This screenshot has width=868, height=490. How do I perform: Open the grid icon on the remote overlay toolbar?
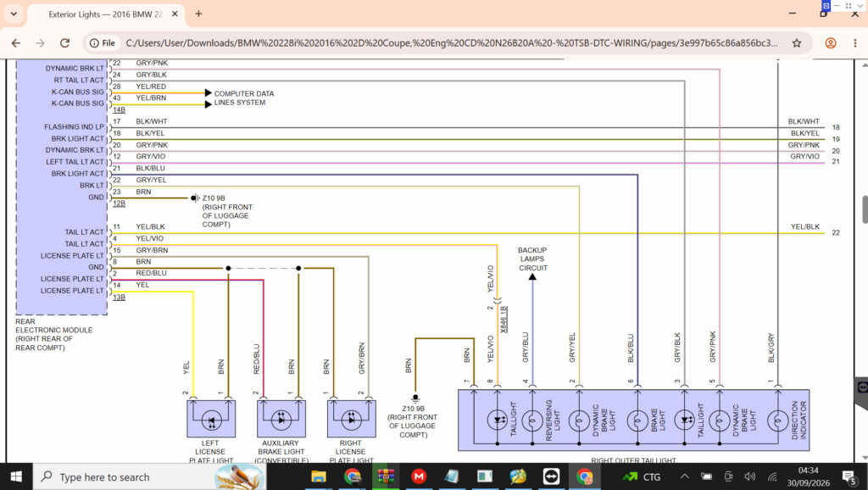(x=848, y=6)
